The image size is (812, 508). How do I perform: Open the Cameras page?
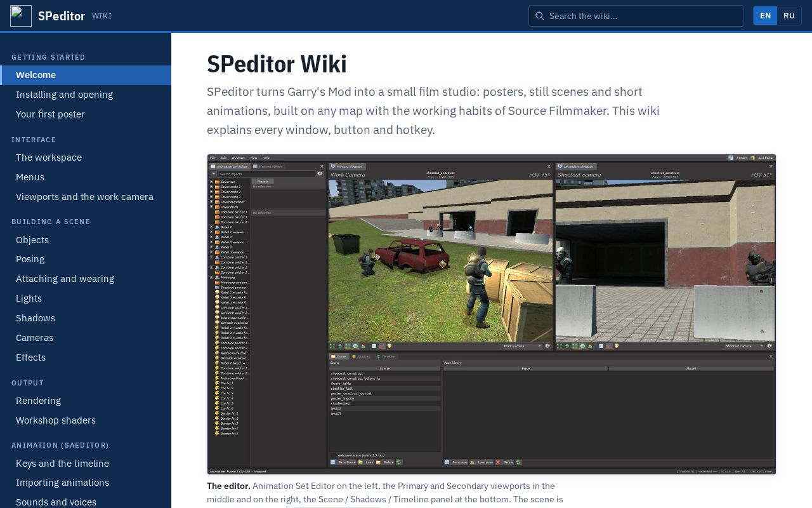[86, 338]
